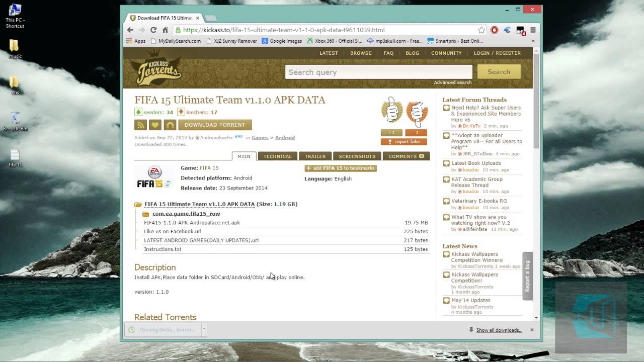Show more bookmarks via chevron
644x362 pixels.
point(533,41)
